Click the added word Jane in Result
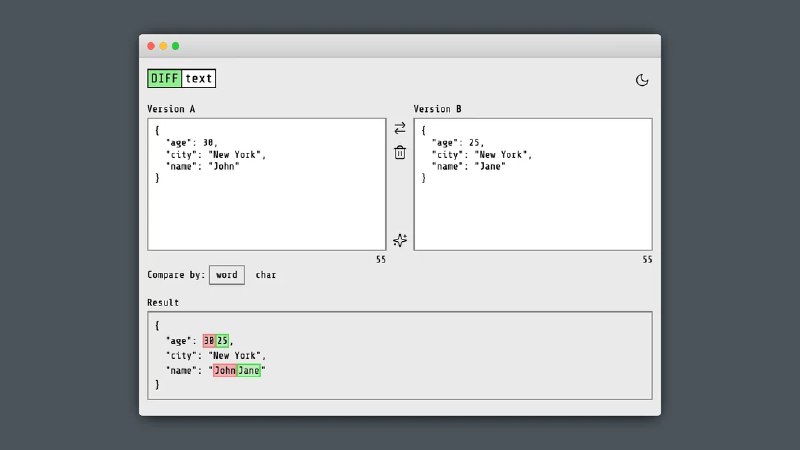This screenshot has width=800, height=450. click(x=248, y=370)
